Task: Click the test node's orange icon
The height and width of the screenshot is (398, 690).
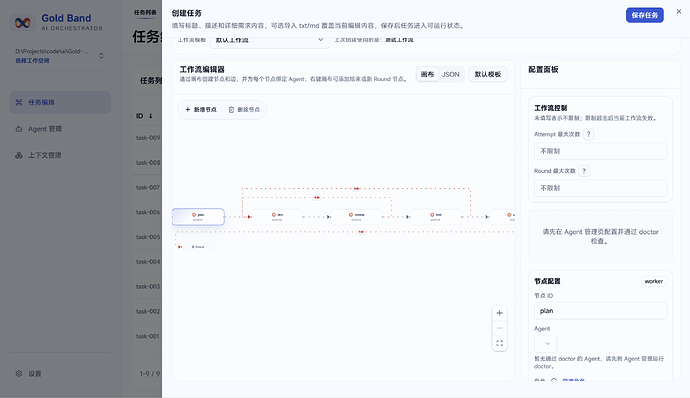Action: pyautogui.click(x=432, y=215)
